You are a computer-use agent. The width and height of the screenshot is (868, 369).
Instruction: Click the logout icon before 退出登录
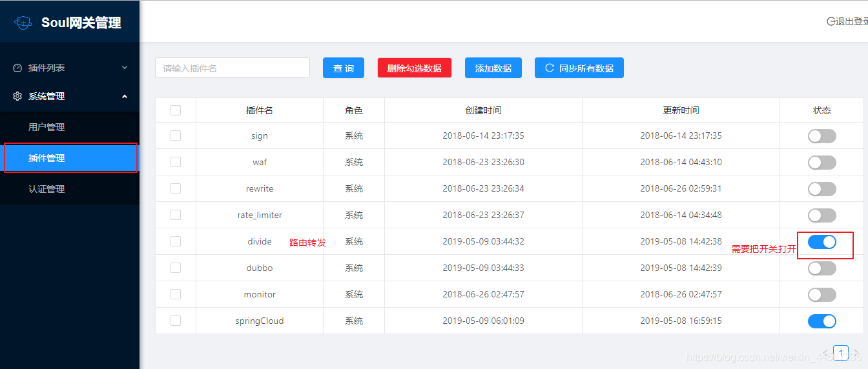point(831,21)
